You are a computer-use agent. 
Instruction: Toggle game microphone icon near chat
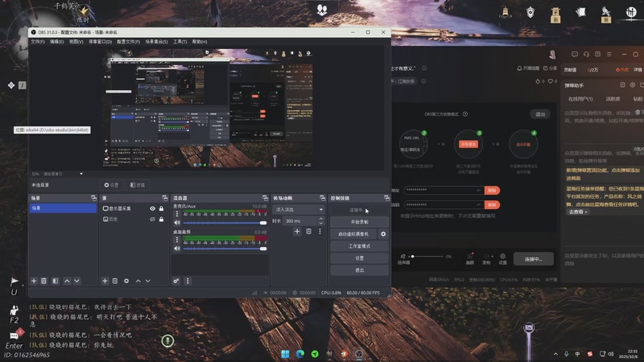[167, 340]
